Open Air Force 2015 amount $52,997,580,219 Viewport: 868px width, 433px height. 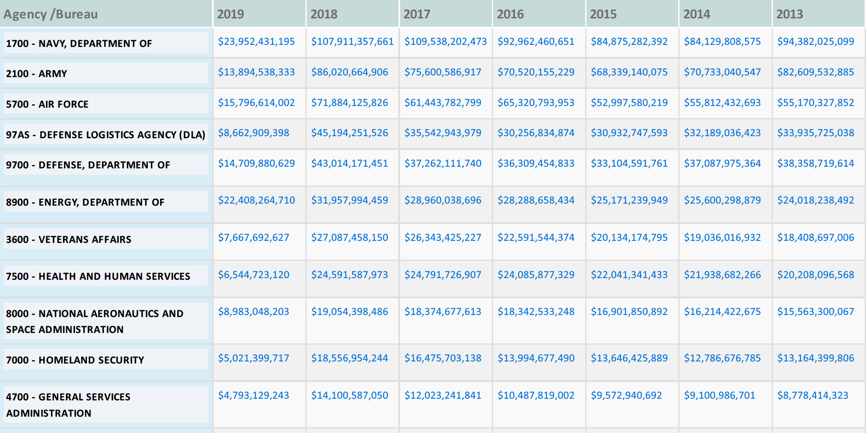(x=629, y=103)
